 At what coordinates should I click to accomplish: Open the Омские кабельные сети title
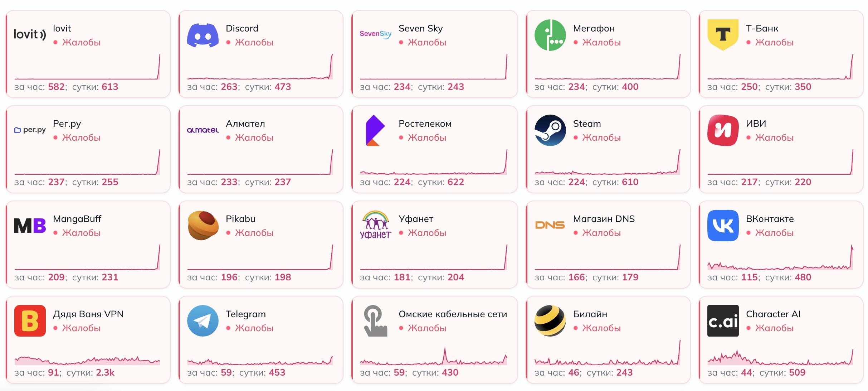click(453, 314)
